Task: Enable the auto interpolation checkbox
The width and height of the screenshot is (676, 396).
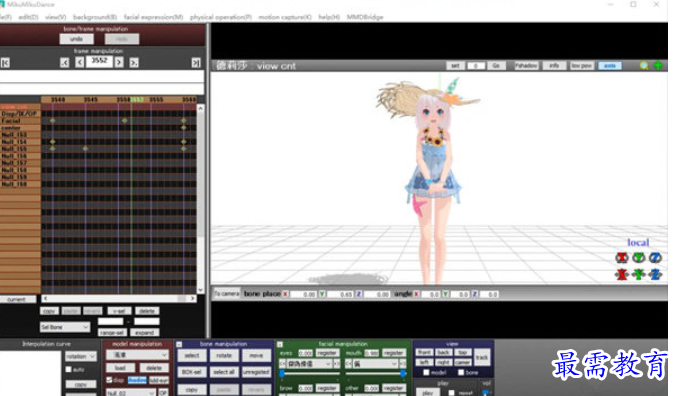Action: pos(69,370)
